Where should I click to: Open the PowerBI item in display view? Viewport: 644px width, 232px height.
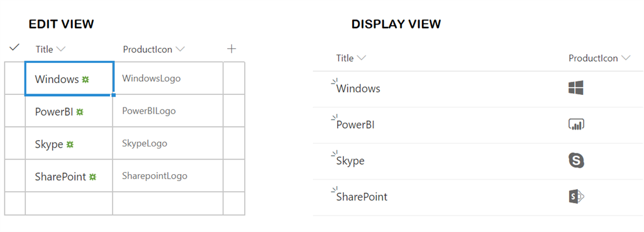click(355, 124)
